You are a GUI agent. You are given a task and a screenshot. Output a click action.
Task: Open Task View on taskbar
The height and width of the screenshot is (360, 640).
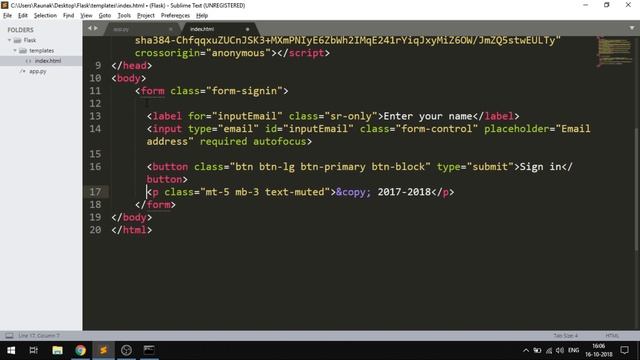click(x=33, y=350)
